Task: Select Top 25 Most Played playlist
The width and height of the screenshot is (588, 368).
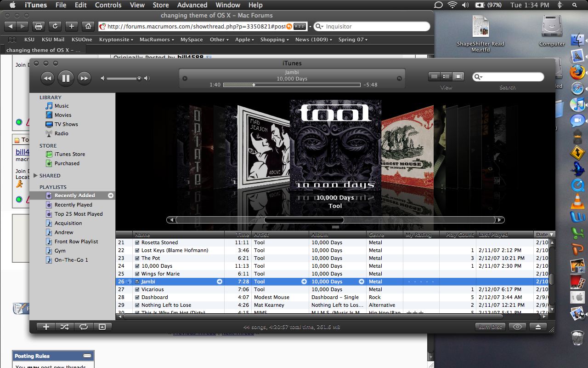Action: pyautogui.click(x=79, y=214)
